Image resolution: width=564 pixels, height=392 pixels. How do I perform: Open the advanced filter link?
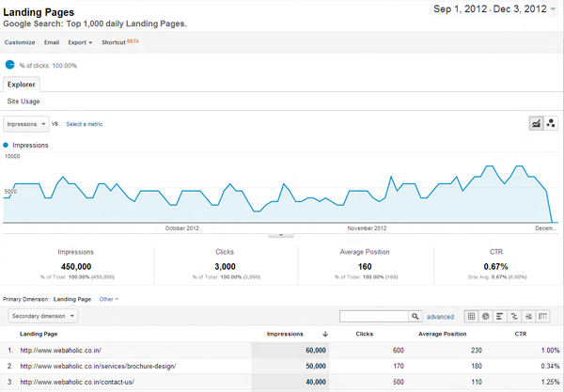(440, 317)
